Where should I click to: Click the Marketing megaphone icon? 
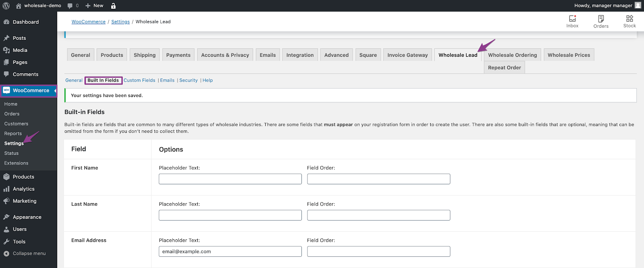tap(6, 201)
